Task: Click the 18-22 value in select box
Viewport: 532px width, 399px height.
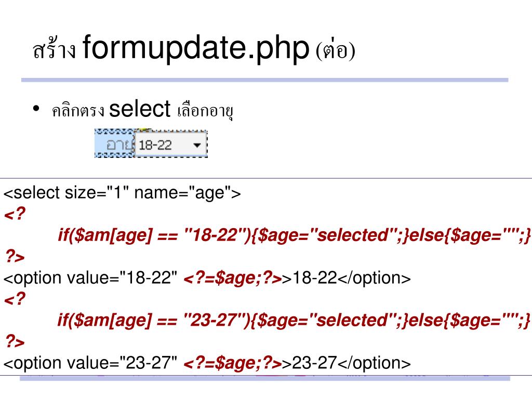Action: pos(156,145)
